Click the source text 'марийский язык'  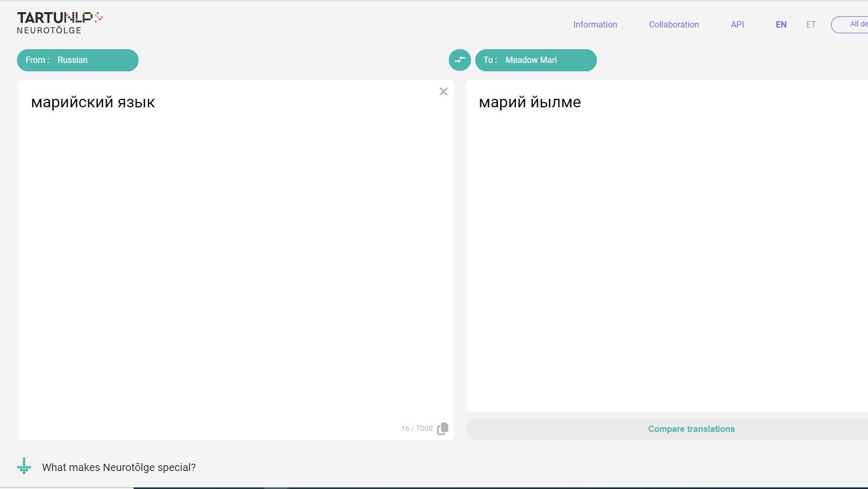pos(93,102)
